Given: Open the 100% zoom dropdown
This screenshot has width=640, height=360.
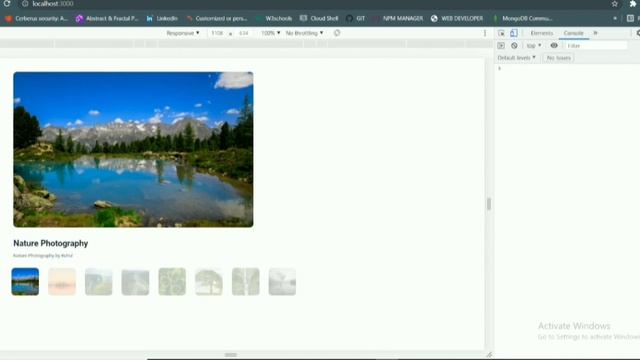Looking at the screenshot, I should point(271,33).
